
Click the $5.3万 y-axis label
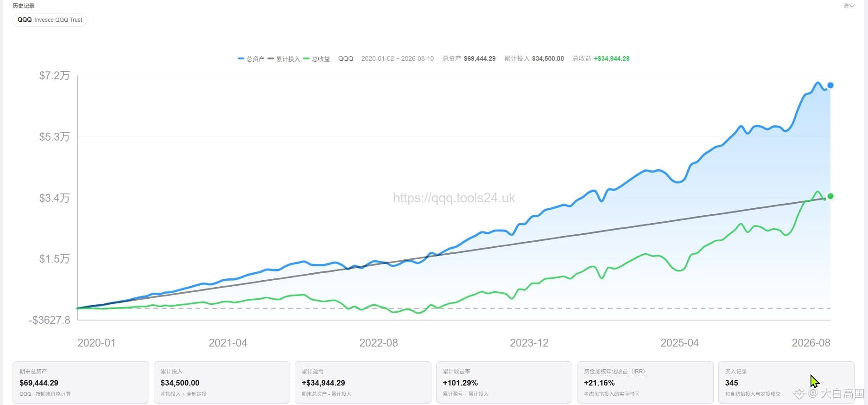(x=54, y=137)
